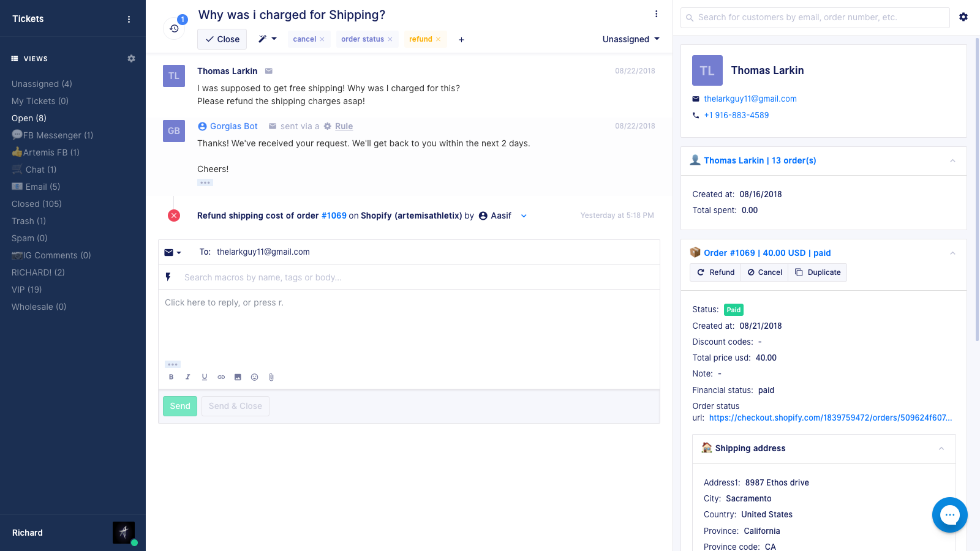Screen dimensions: 980x551
Task: Select the Artemis FB (1) view
Action: 45,152
